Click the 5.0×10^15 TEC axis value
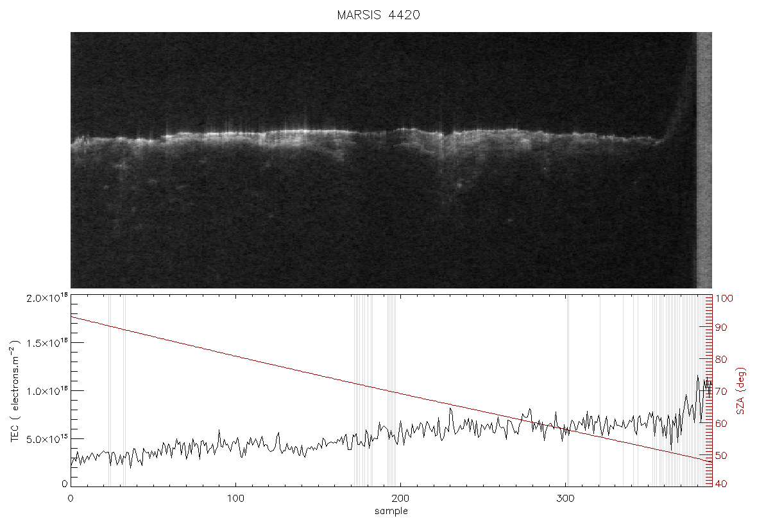Viewport: 757px width, 532px height. (x=48, y=439)
